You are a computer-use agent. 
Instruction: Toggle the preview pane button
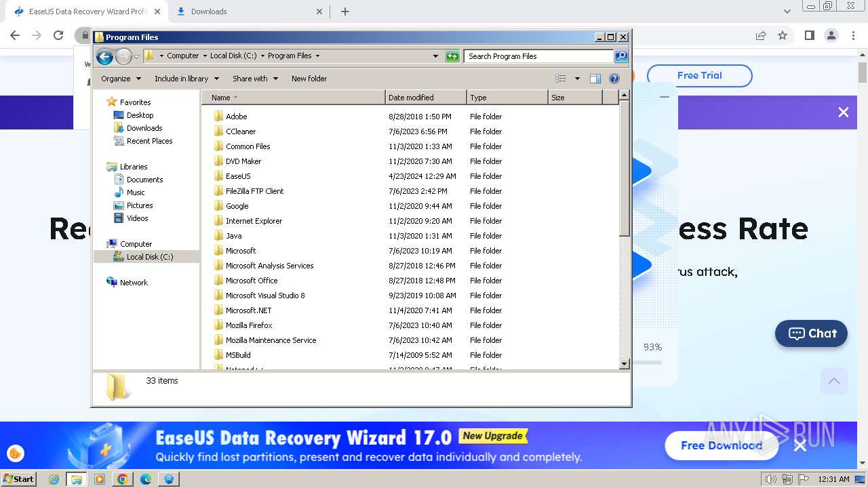tap(595, 79)
